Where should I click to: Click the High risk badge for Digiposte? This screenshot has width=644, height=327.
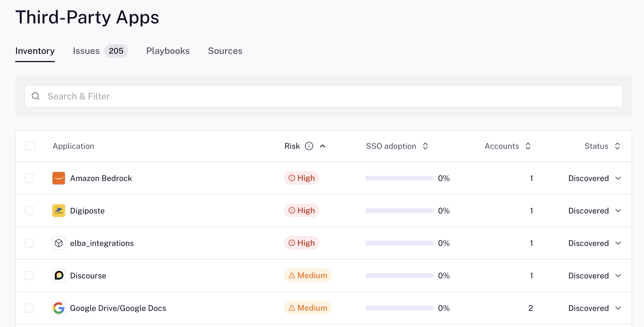click(x=301, y=210)
